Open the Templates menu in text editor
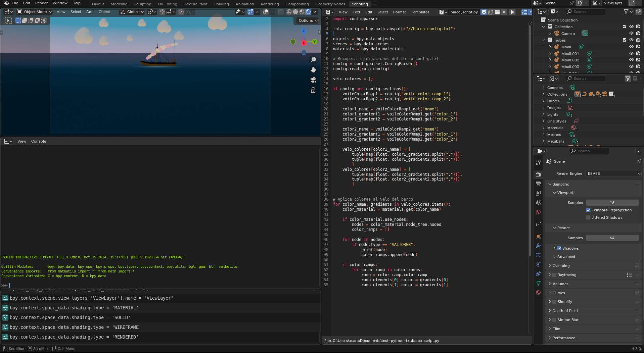This screenshot has width=644, height=353. tap(420, 12)
